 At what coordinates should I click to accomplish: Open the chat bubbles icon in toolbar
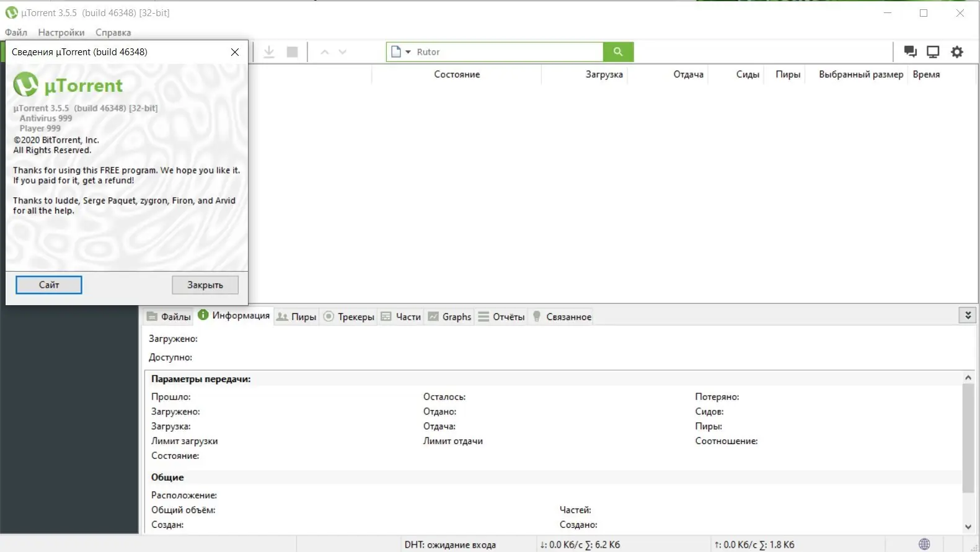pyautogui.click(x=910, y=52)
